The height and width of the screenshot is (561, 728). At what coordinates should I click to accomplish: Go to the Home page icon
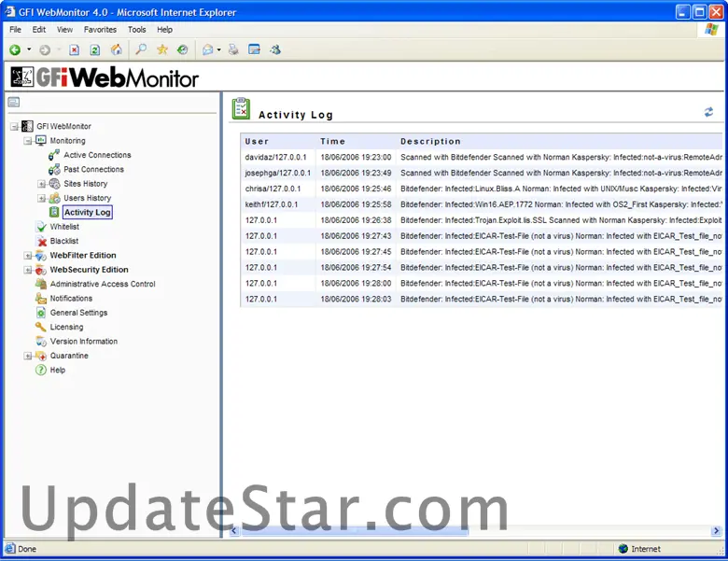(117, 49)
